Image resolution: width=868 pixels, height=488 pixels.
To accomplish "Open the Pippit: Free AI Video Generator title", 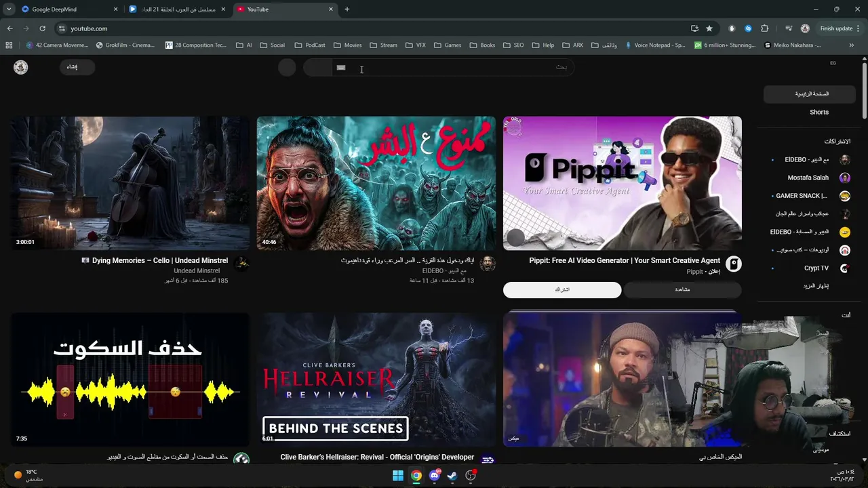I will coord(625,260).
